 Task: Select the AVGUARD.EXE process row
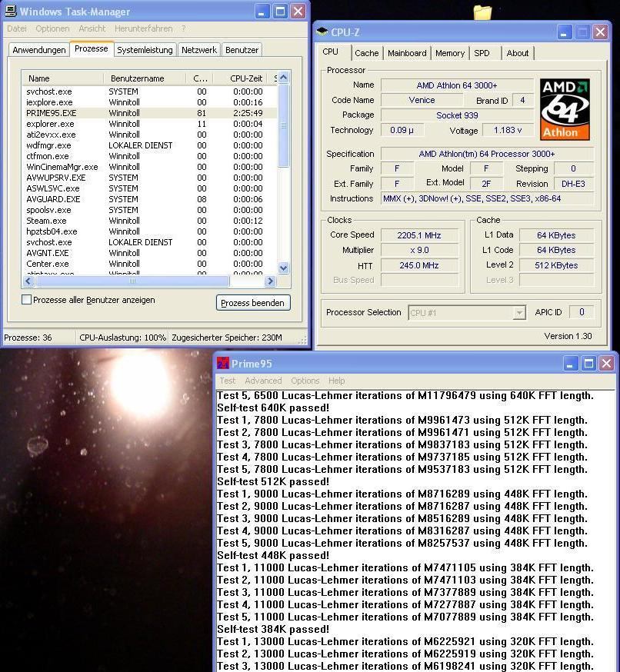click(149, 199)
